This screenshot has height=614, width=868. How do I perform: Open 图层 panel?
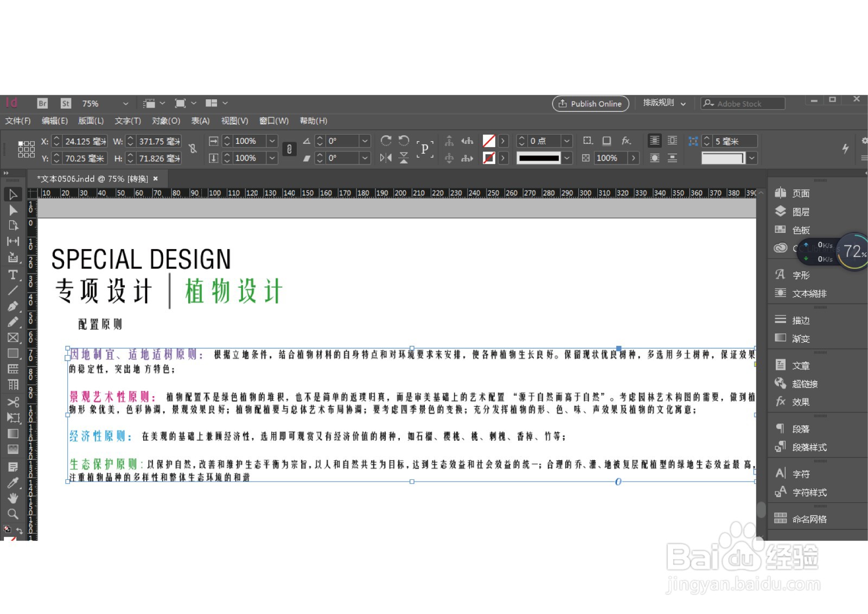pyautogui.click(x=793, y=212)
